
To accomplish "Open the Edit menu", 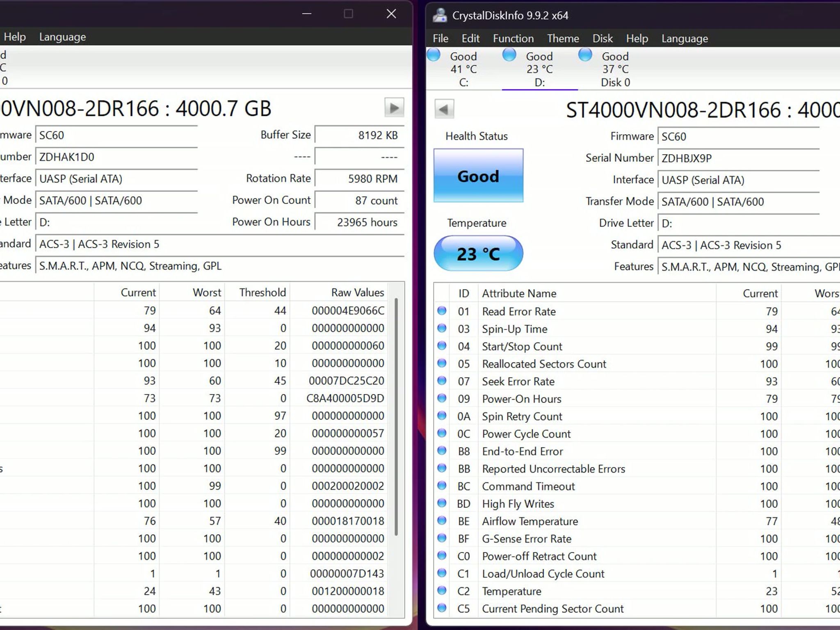I will (x=470, y=39).
